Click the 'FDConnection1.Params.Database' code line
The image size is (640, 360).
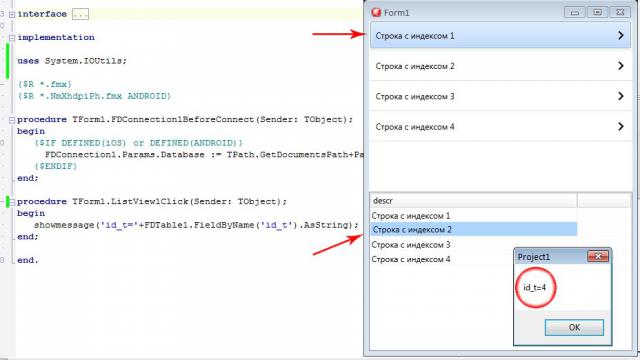(204, 155)
